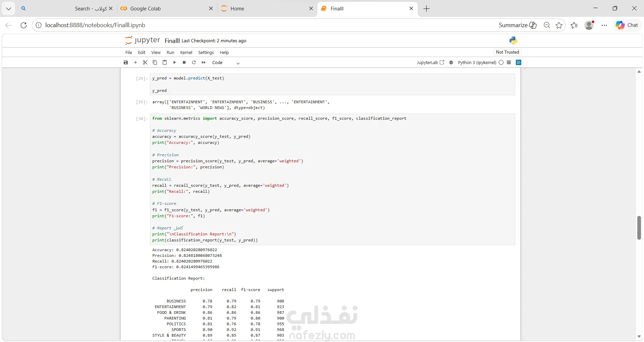Viewport: 644px width, 342px height.
Task: Click the Classification Report: output heading
Action: coord(178,278)
